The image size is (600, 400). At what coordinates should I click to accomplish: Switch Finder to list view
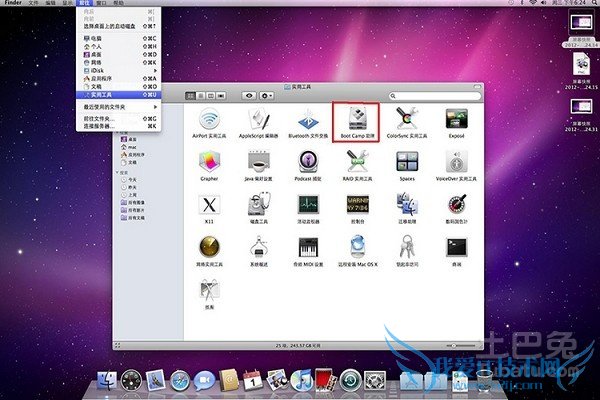[201, 96]
